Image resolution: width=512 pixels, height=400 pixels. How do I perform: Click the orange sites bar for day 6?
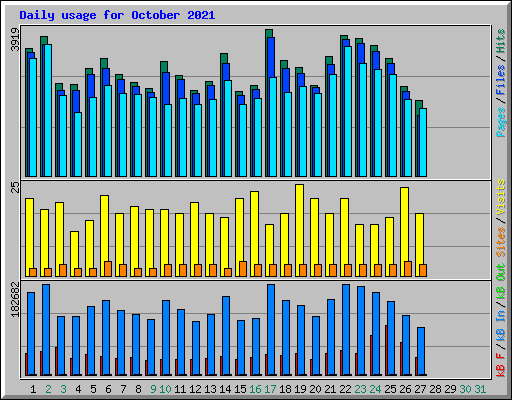(x=108, y=269)
